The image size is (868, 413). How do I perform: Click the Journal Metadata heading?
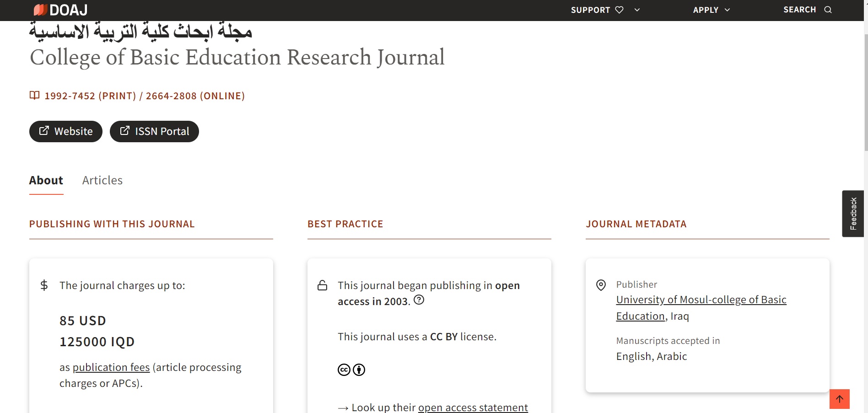(636, 224)
